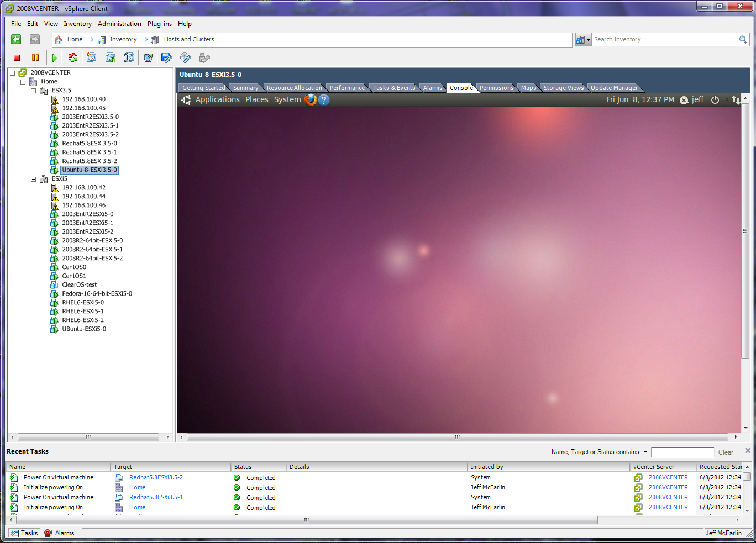
Task: Click the Reset virtual machine toolbar icon
Action: (73, 57)
